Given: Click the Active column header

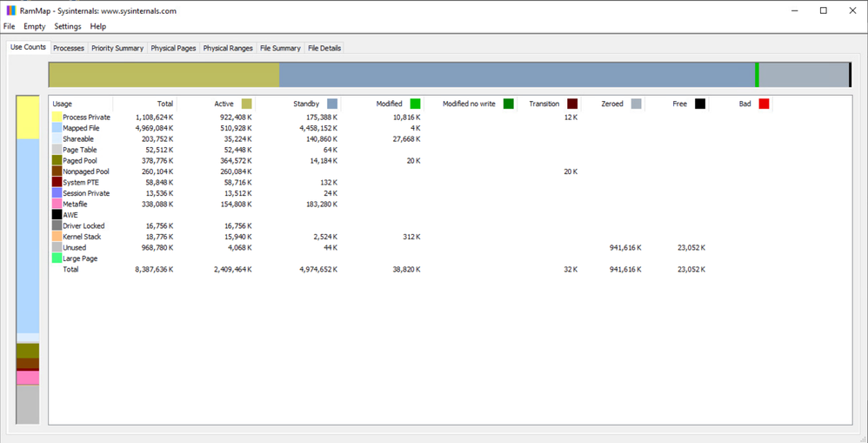Looking at the screenshot, I should tap(217, 104).
